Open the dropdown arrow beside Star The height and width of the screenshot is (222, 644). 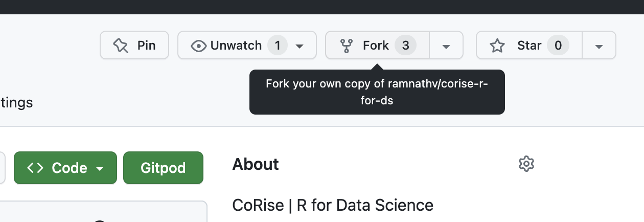pos(599,46)
